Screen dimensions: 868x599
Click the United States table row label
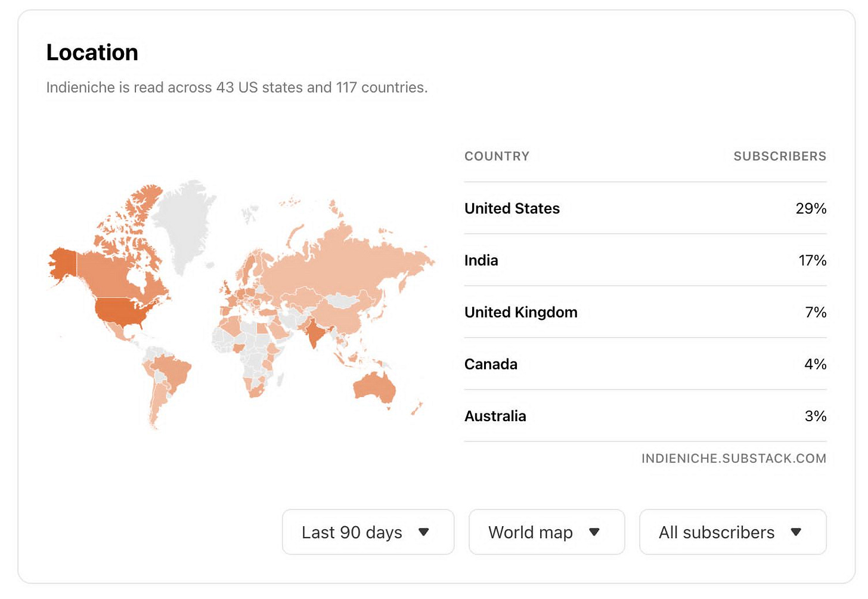coord(512,208)
